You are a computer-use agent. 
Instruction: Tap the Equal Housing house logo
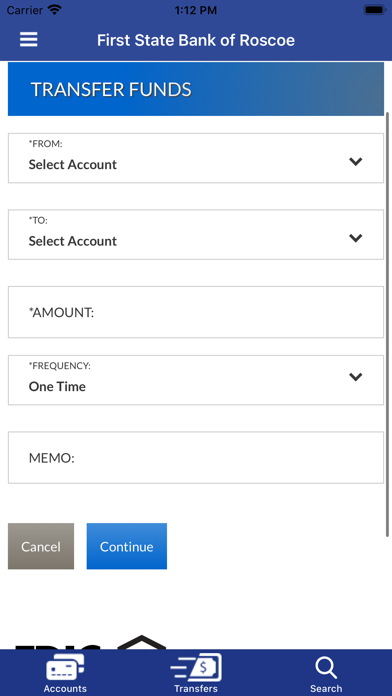pos(141,642)
